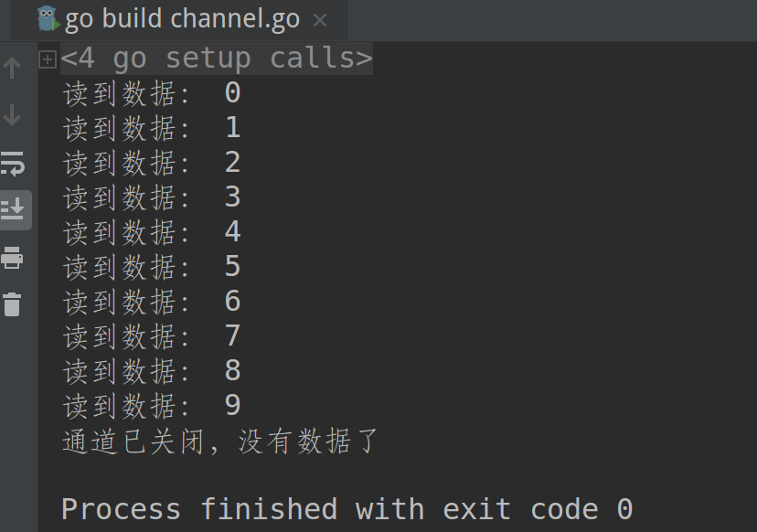Click the line reading '读到数据: 0'

(146, 91)
